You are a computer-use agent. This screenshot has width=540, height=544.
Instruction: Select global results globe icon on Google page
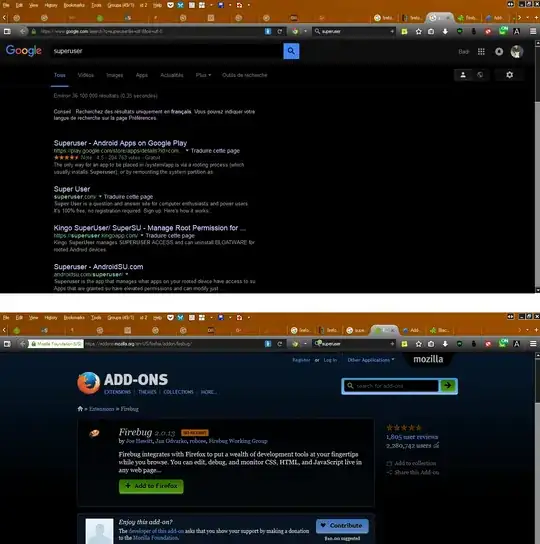pyautogui.click(x=480, y=75)
